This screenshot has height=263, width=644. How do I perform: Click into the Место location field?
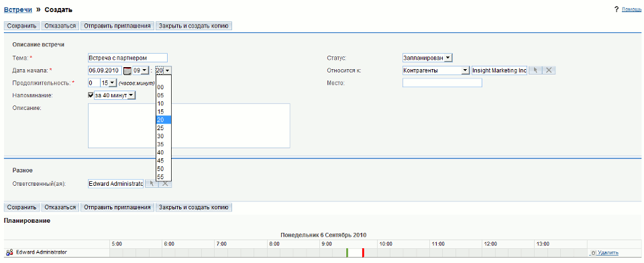[442, 83]
